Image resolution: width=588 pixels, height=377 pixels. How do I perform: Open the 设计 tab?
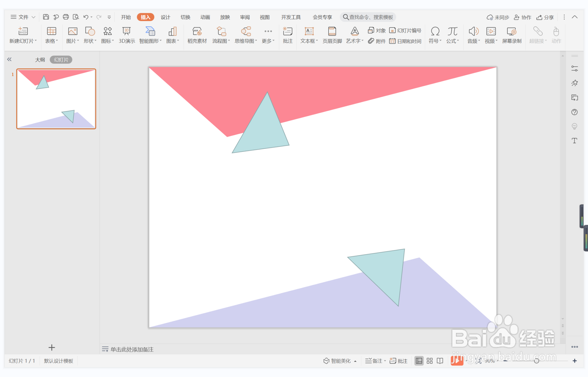(165, 17)
